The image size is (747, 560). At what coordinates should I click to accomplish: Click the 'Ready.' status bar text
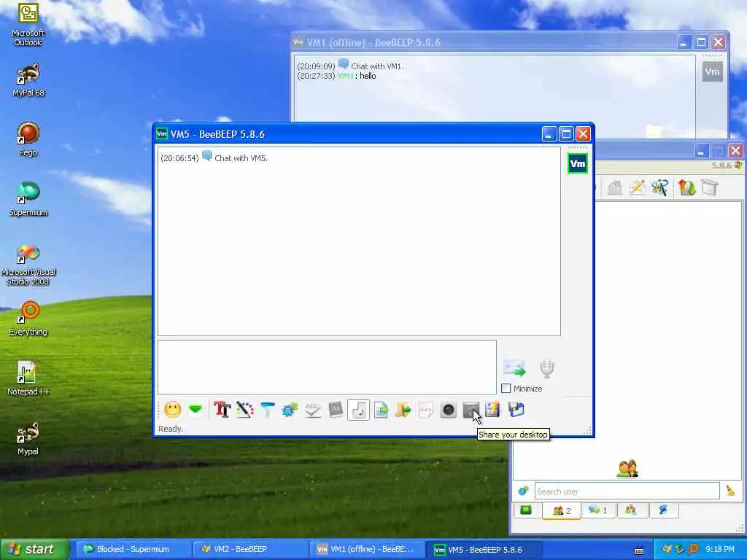[171, 429]
